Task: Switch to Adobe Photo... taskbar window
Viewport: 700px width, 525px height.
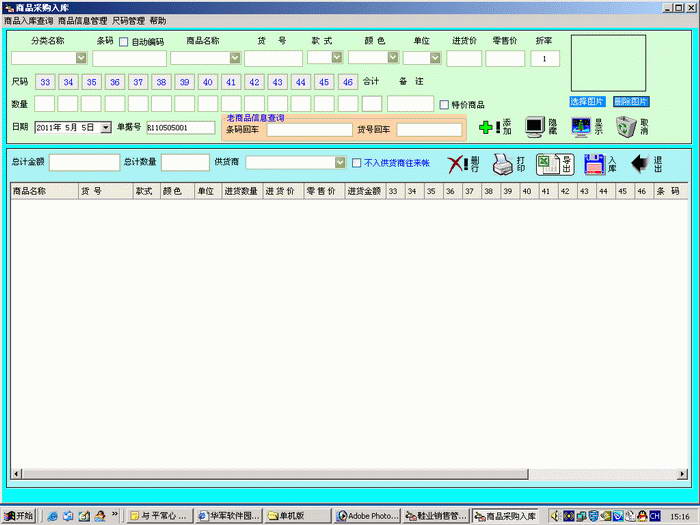Action: pos(367,516)
